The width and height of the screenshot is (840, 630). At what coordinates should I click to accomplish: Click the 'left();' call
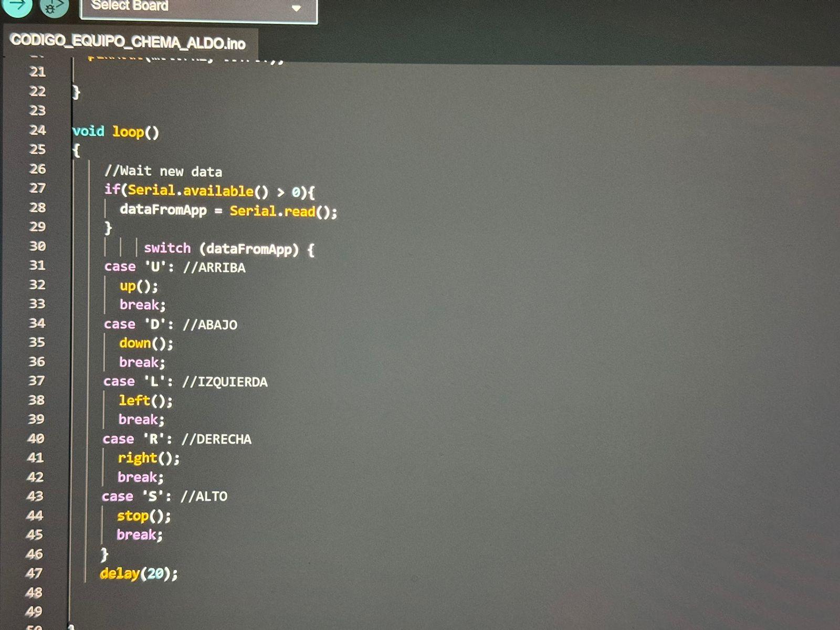click(x=145, y=401)
